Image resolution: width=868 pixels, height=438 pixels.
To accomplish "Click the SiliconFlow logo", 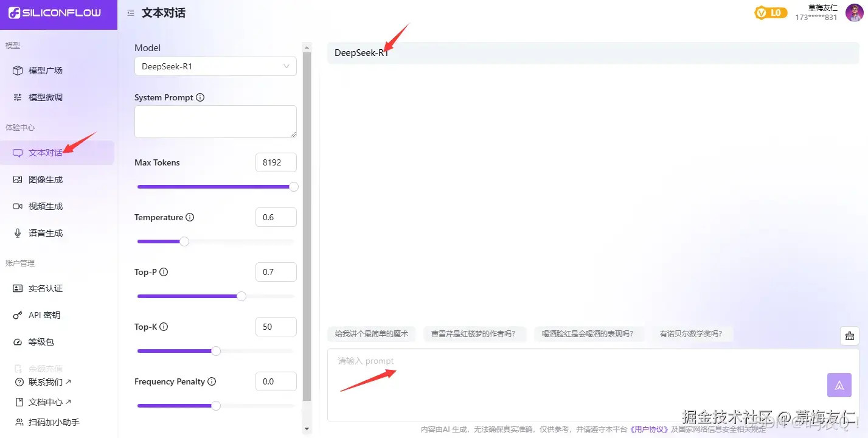I will tap(54, 13).
